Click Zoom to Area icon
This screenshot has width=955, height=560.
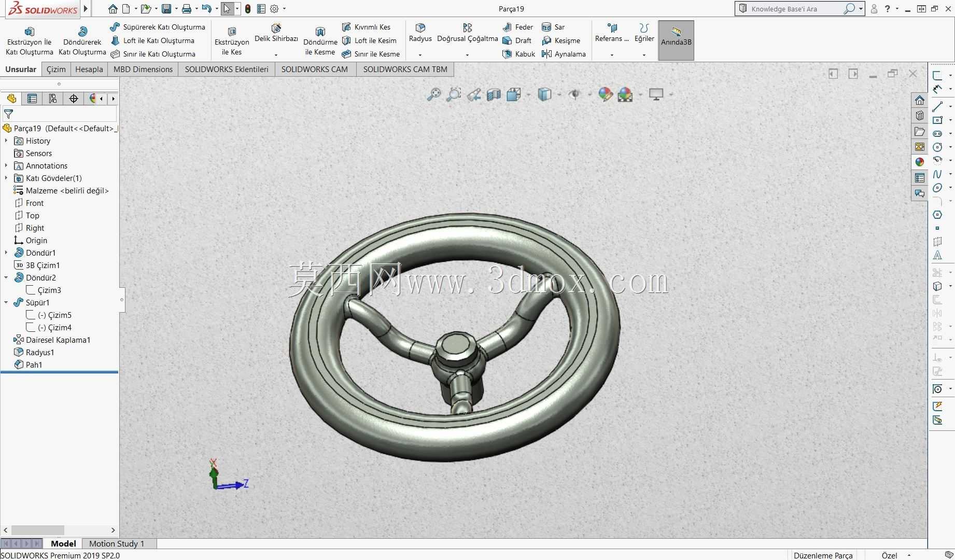point(454,94)
